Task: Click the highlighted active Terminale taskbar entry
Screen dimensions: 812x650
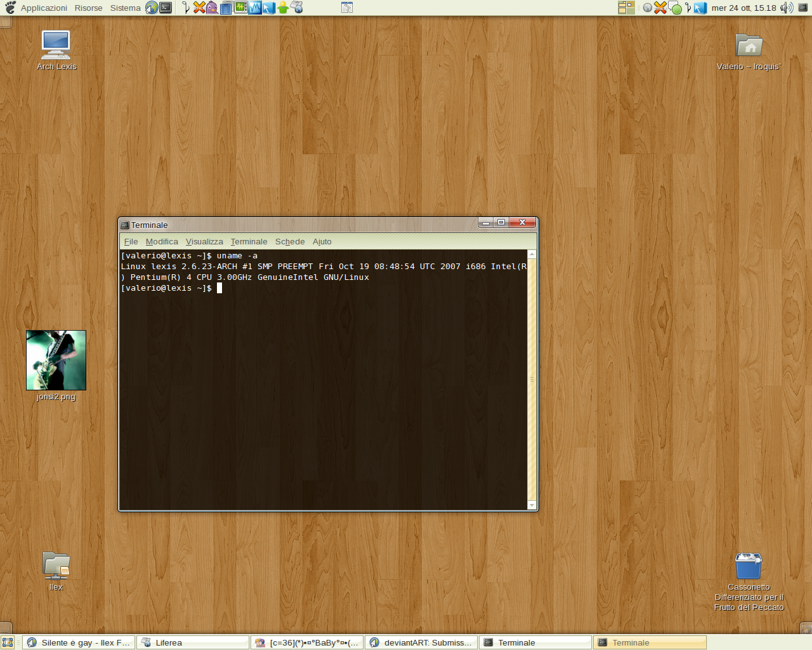Action: (x=650, y=642)
